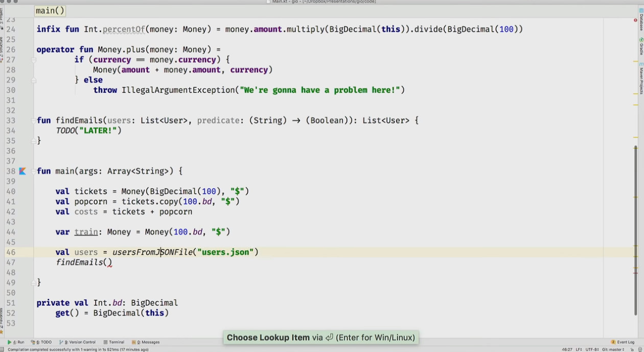Click the tool window toggle in bottom-left corner
The height and width of the screenshot is (352, 644).
(x=2, y=349)
